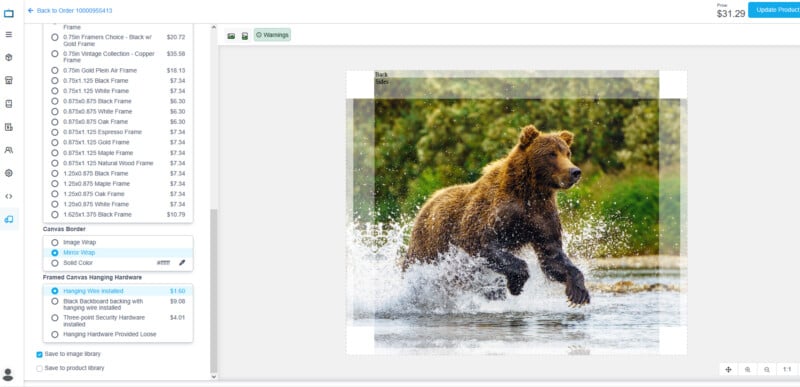This screenshot has width=800, height=387.
Task: Check Save to product library
Action: 39,368
